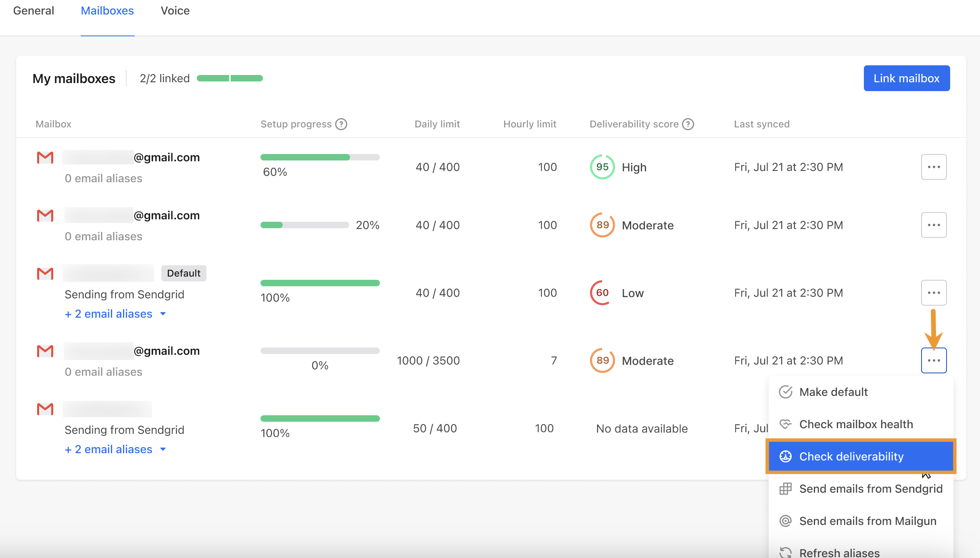Click the Link mailbox button

(x=907, y=78)
